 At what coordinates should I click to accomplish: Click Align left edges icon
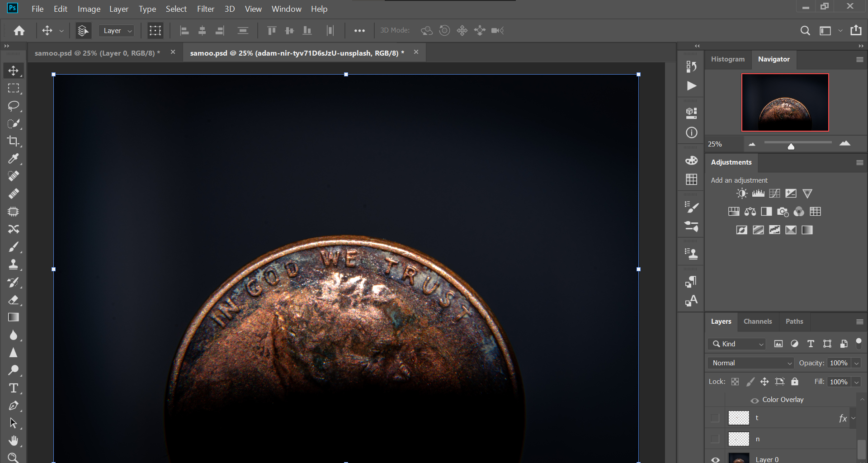184,30
